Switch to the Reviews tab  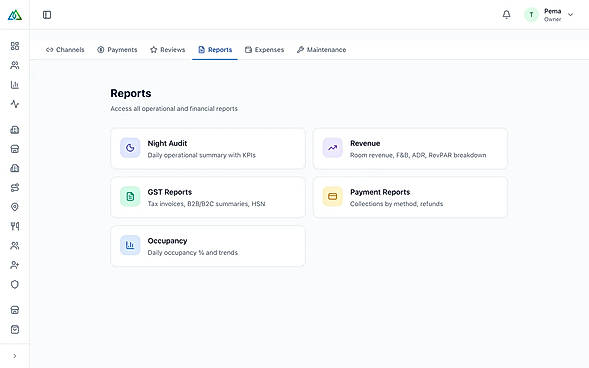pyautogui.click(x=168, y=50)
